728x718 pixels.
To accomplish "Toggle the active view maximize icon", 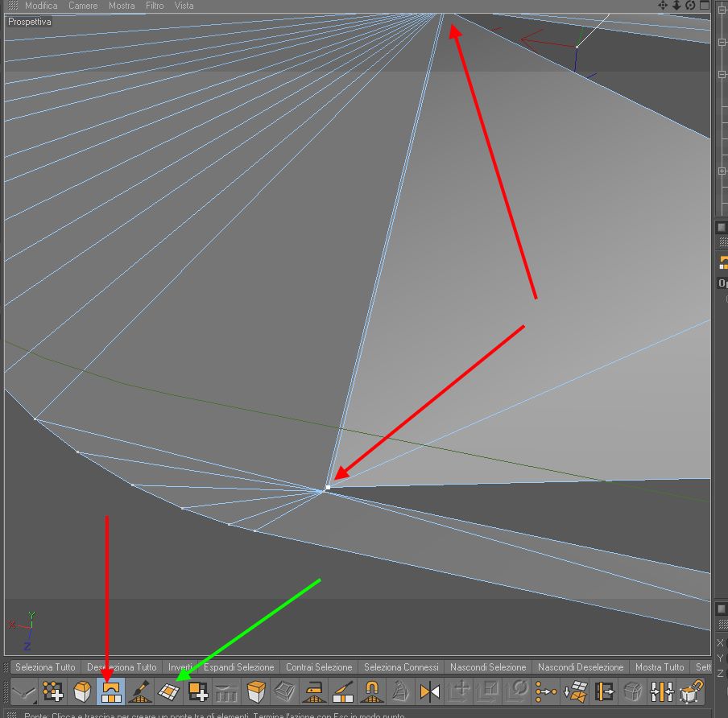I will coord(705,6).
